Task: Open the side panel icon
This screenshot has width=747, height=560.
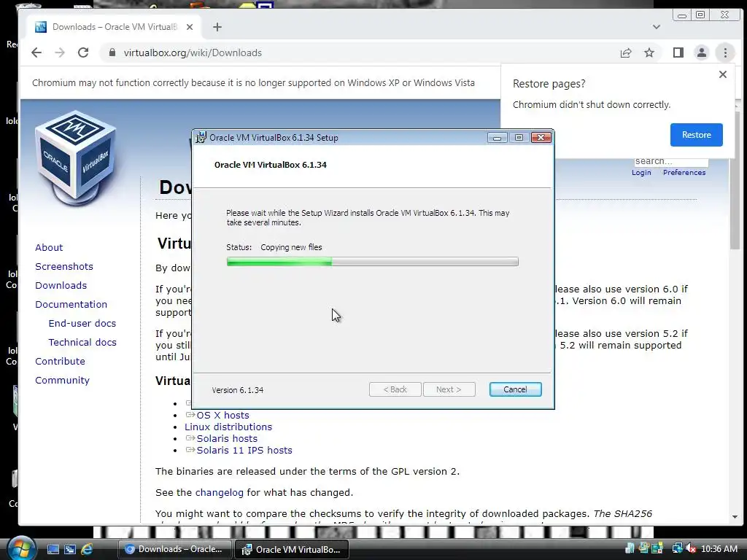Action: [x=678, y=52]
